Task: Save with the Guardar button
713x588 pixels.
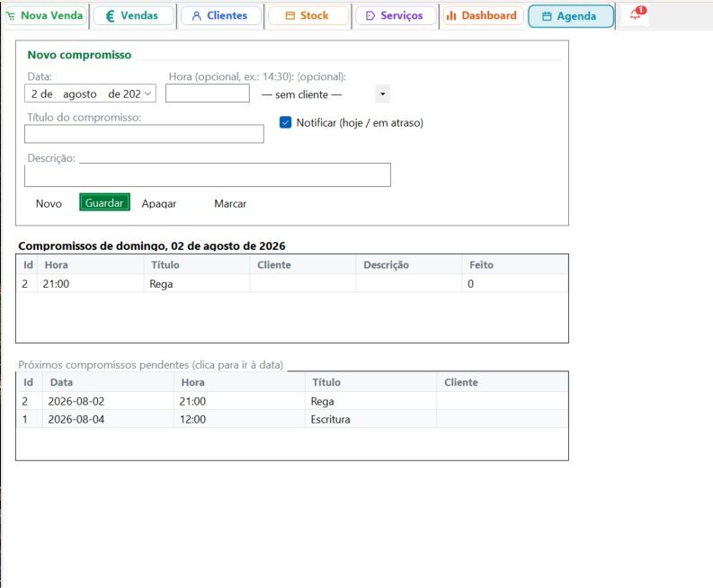Action: pos(104,202)
